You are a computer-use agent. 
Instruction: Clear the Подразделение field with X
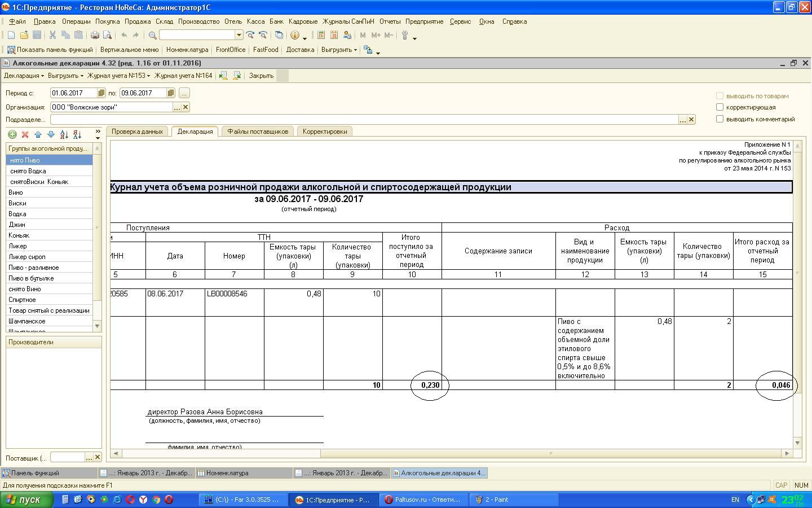[691, 119]
